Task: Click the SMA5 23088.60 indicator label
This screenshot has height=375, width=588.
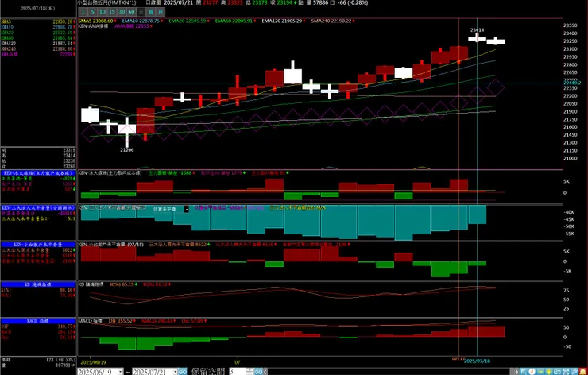Action: click(97, 21)
